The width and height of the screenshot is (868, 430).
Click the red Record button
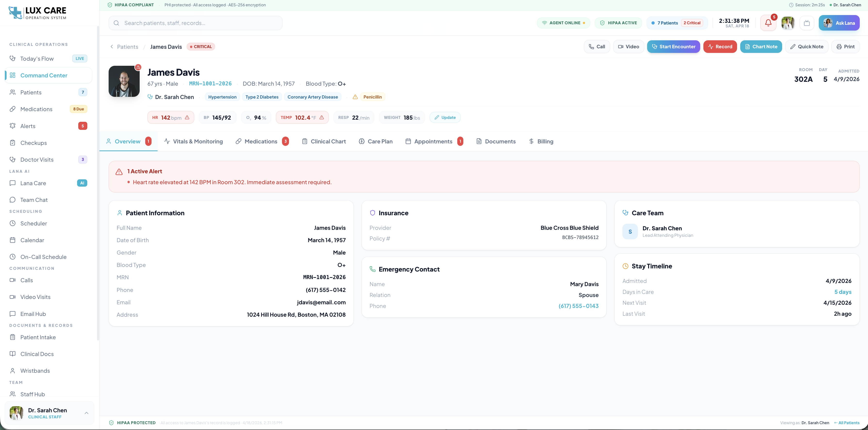point(720,47)
